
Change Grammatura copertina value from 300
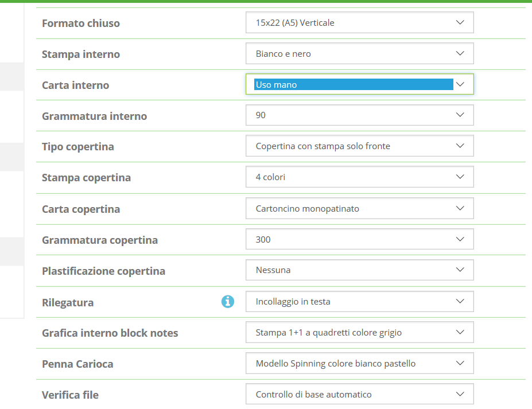point(359,240)
